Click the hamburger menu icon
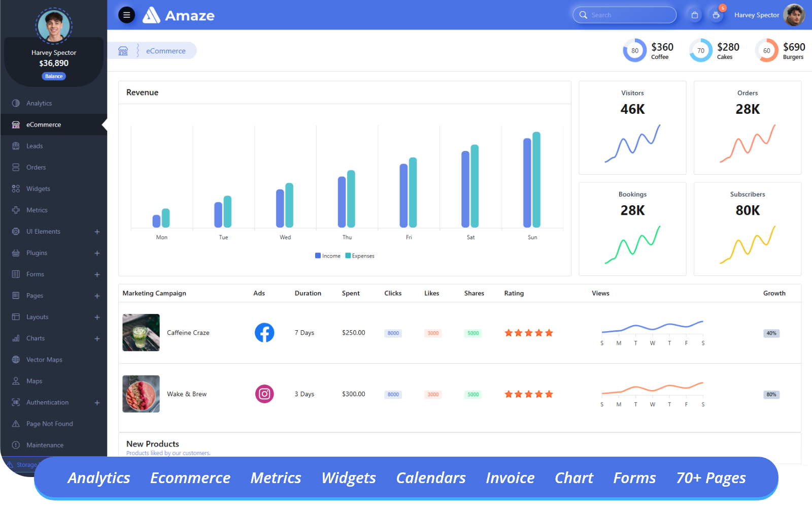812x508 pixels. 126,15
